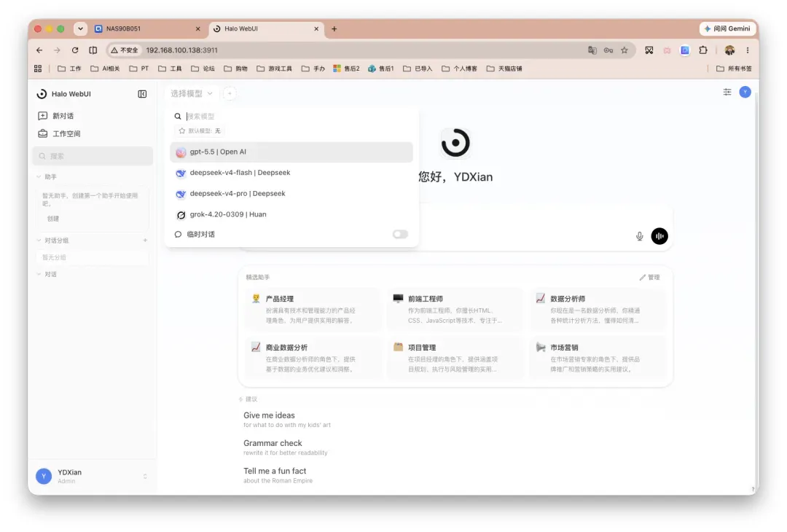Screen dimensions: 787x532
Task: Select deepseek-v4-flash | Deepseek model
Action: (x=291, y=173)
